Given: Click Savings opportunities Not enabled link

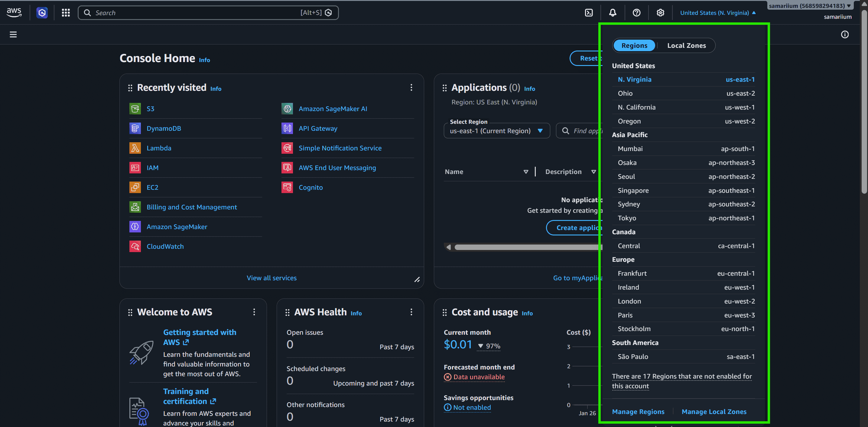Looking at the screenshot, I should coord(467,408).
